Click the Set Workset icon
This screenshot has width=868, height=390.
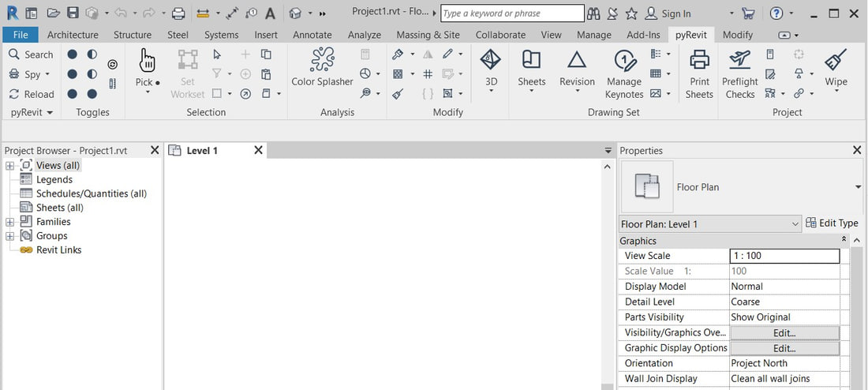pos(188,59)
